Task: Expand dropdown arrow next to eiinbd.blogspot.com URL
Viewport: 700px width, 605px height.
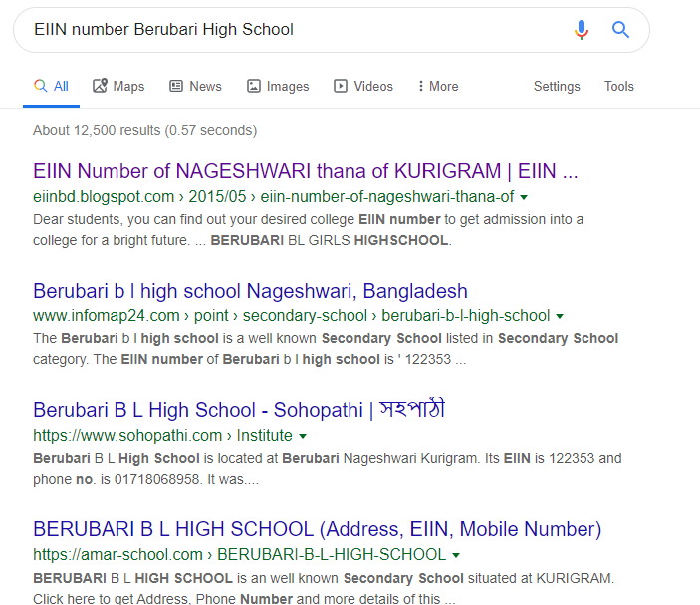Action: 524,197
